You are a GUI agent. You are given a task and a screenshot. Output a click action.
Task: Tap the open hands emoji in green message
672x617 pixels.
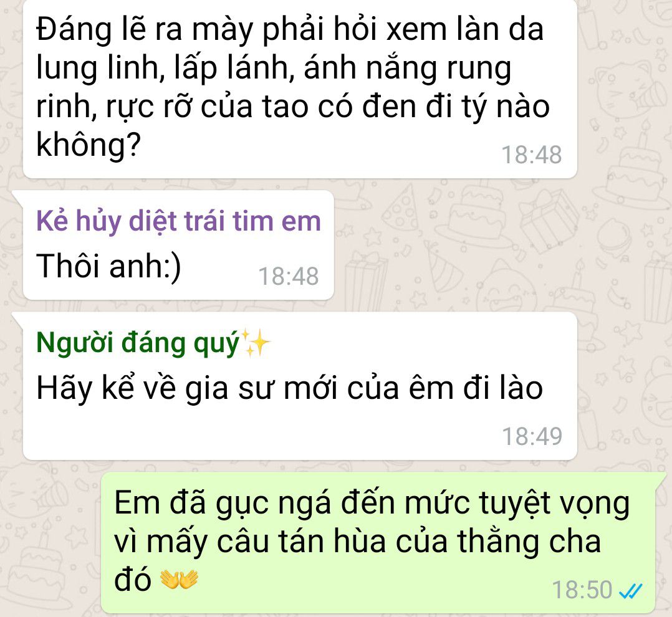pos(179,580)
